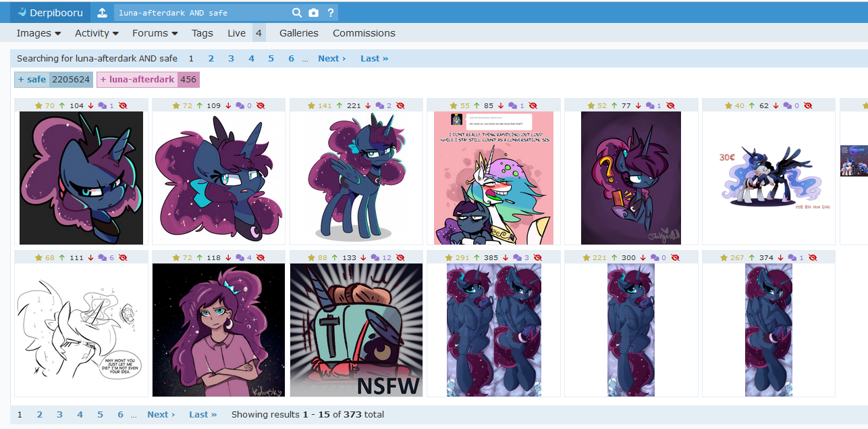Hide the image with 109 score
This screenshot has width=868, height=429.
tap(261, 106)
